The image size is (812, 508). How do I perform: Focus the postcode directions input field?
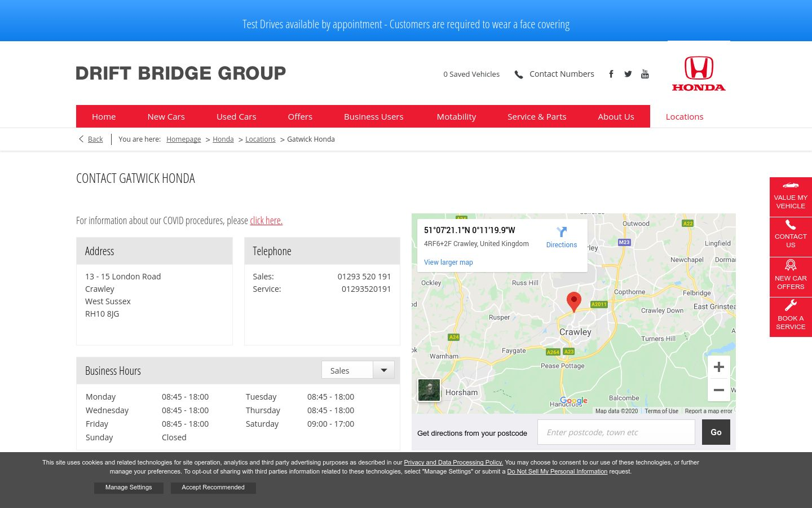point(616,432)
